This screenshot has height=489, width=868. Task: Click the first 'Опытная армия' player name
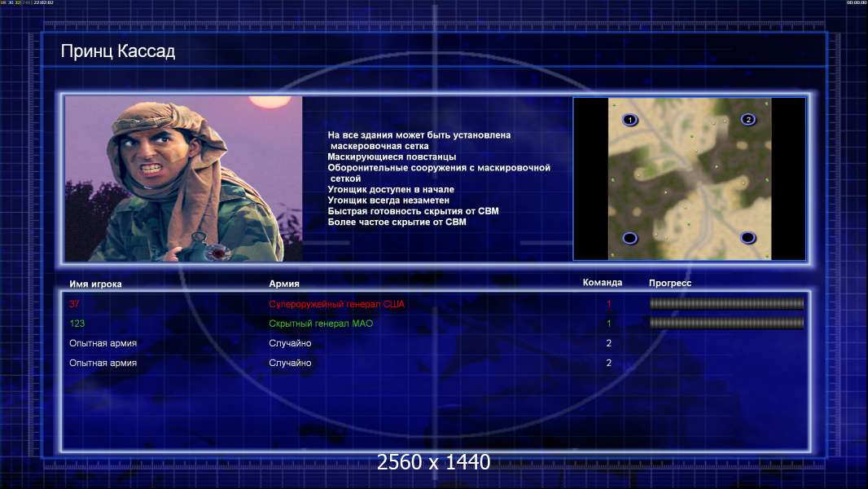click(x=103, y=343)
